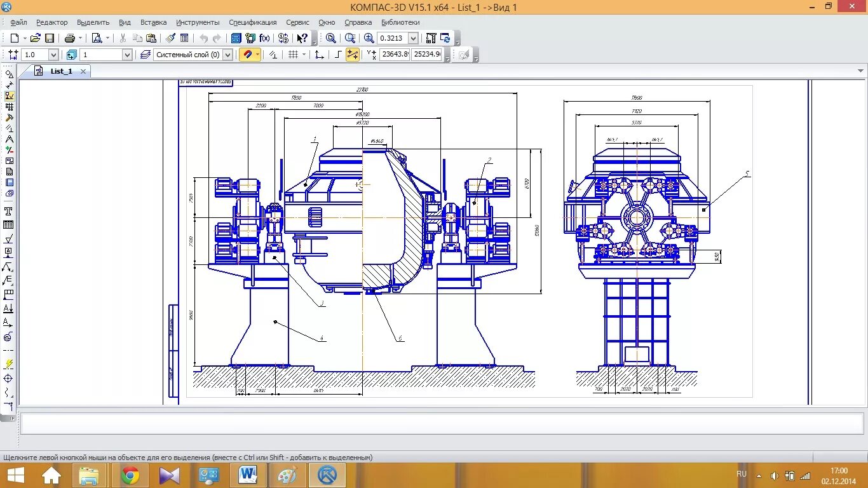Expand the grid options arrow
The width and height of the screenshot is (868, 488).
[304, 55]
